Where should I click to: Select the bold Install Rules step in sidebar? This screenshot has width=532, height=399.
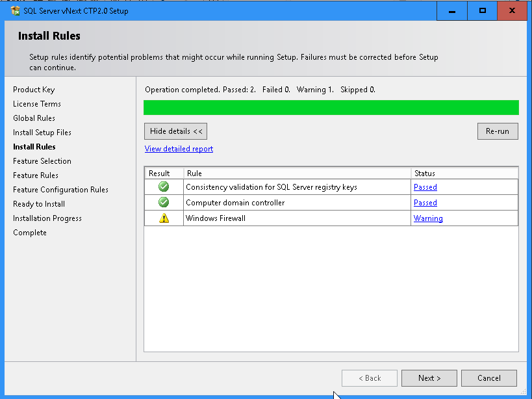click(x=34, y=147)
